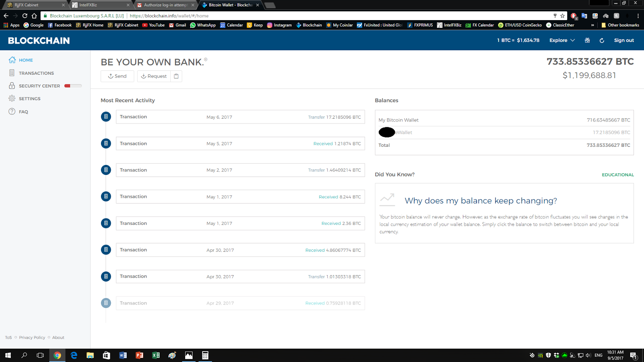Expand the Received 1.21874 BTC transaction row

pyautogui.click(x=240, y=144)
